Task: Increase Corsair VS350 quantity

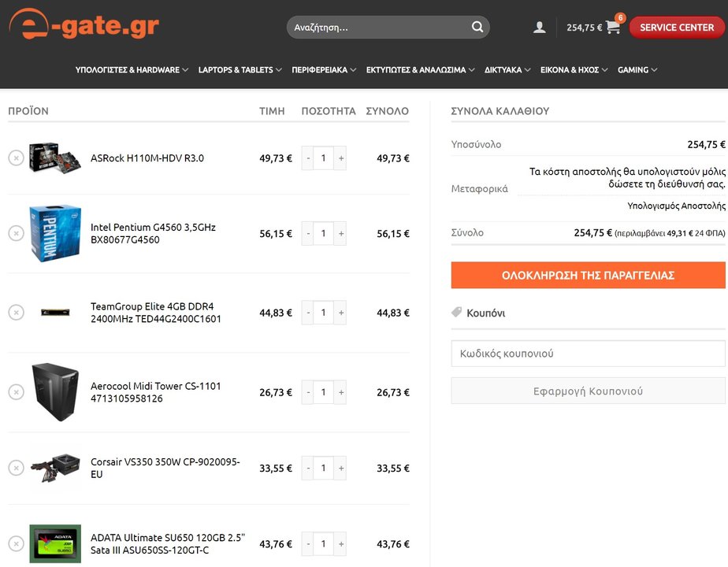Action: point(341,469)
